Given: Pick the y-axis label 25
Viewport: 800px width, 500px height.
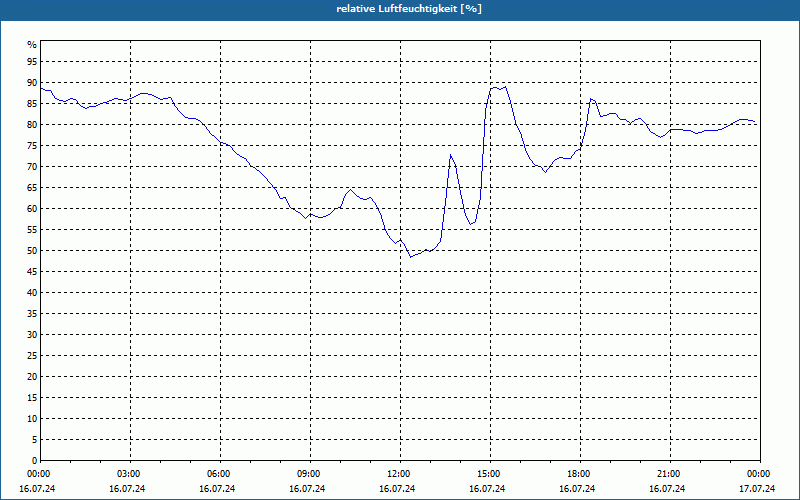Looking at the screenshot, I should (x=32, y=356).
